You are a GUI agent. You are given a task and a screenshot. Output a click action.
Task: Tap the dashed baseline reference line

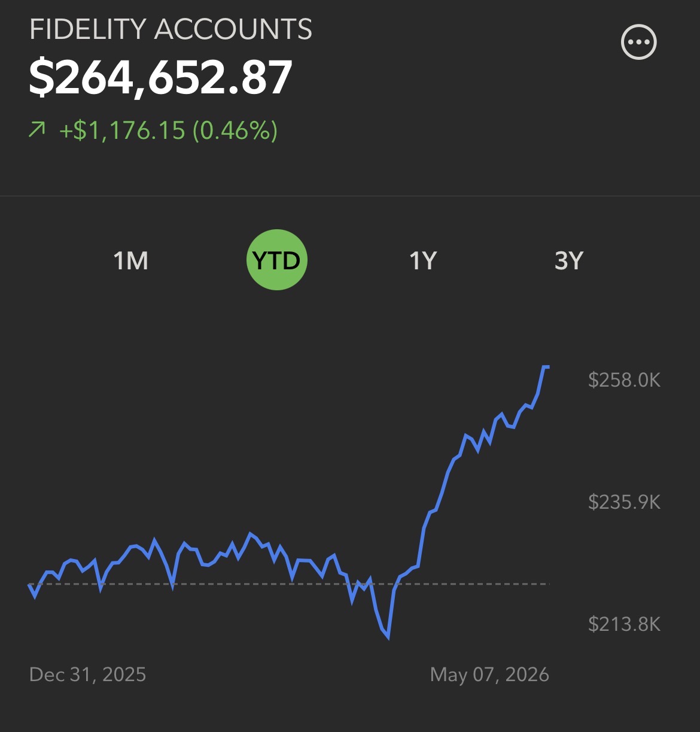pyautogui.click(x=289, y=584)
